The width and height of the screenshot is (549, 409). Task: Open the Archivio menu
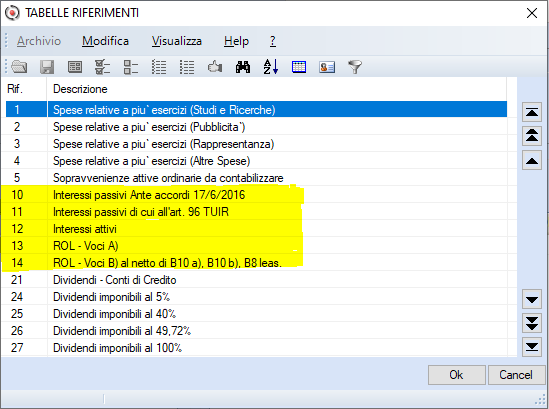(39, 41)
